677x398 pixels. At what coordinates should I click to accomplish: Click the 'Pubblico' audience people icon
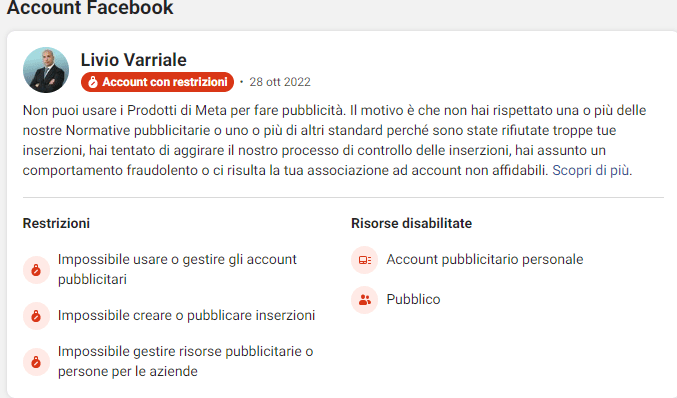coord(364,300)
